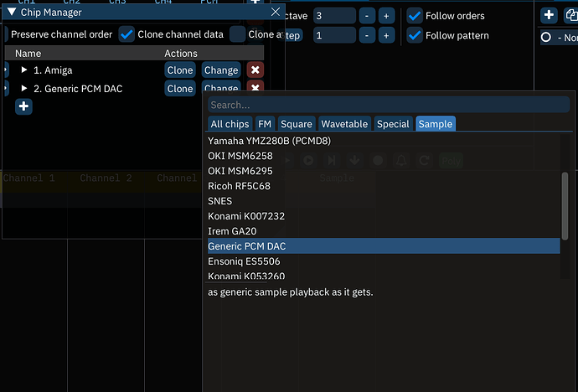Select the '- Non' radio entry
The width and height of the screenshot is (578, 392).
coord(559,37)
